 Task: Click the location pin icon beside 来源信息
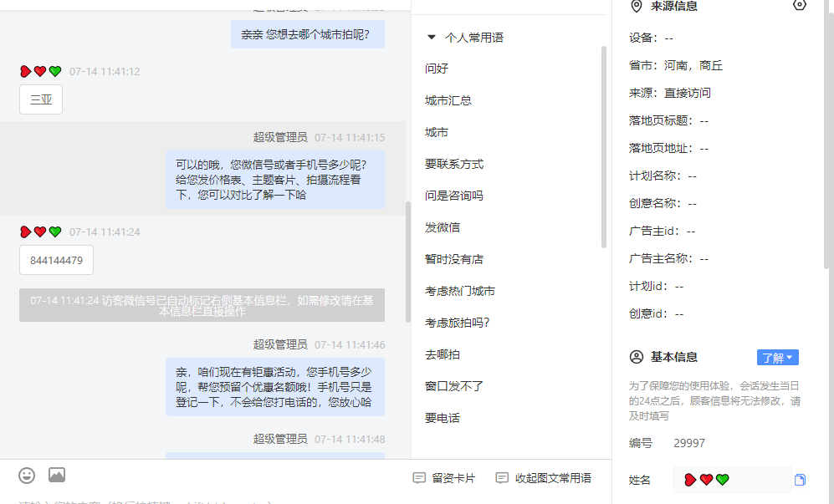point(636,7)
